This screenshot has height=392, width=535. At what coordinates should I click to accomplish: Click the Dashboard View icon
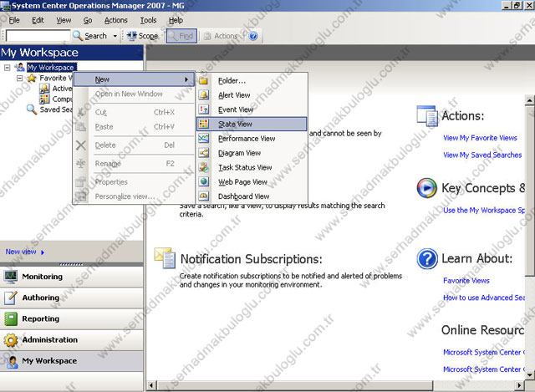[204, 196]
